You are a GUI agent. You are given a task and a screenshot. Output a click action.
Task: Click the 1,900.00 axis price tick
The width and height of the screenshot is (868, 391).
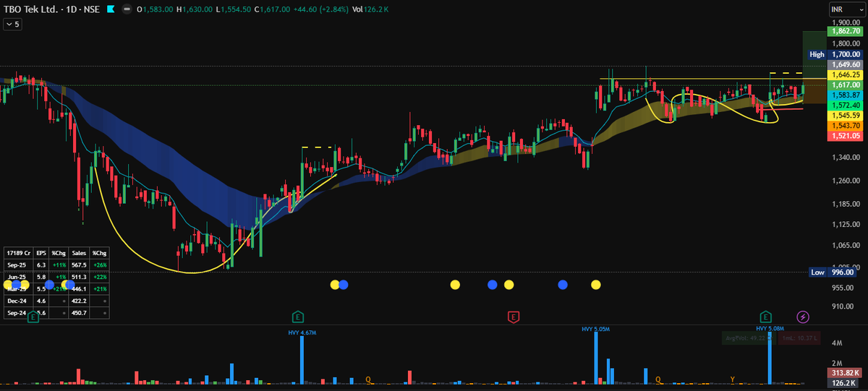click(845, 22)
